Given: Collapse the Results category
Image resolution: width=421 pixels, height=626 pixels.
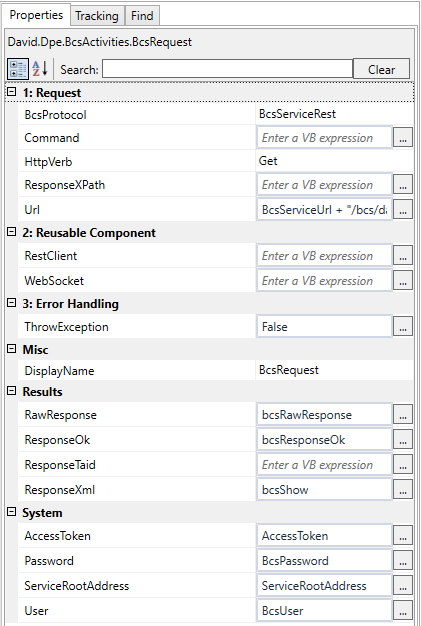Looking at the screenshot, I should [x=12, y=391].
